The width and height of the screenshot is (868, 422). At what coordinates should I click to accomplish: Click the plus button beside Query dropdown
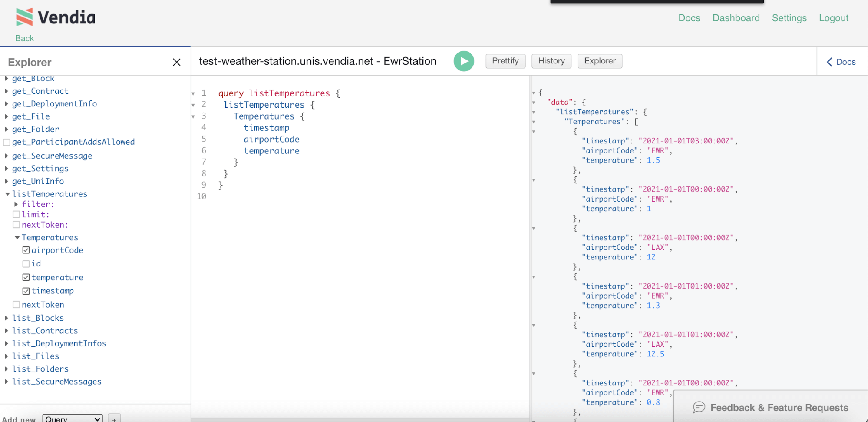[114, 419]
